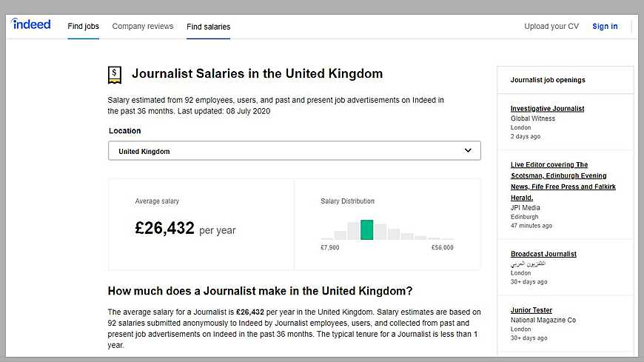The width and height of the screenshot is (644, 362).
Task: Click the JPI Media company name
Action: [526, 208]
